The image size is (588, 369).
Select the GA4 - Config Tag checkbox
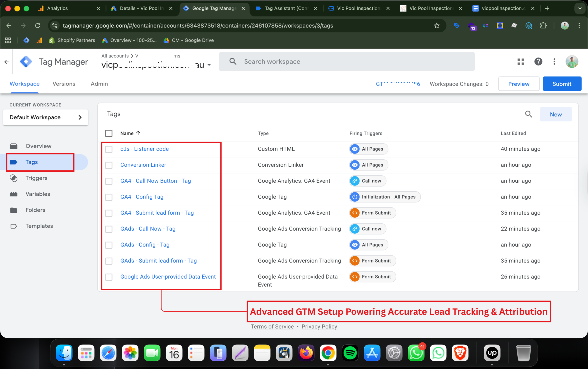pyautogui.click(x=109, y=197)
